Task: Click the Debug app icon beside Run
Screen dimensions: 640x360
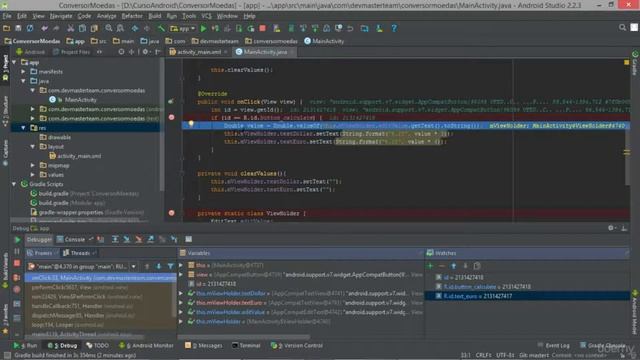Action: (215, 28)
